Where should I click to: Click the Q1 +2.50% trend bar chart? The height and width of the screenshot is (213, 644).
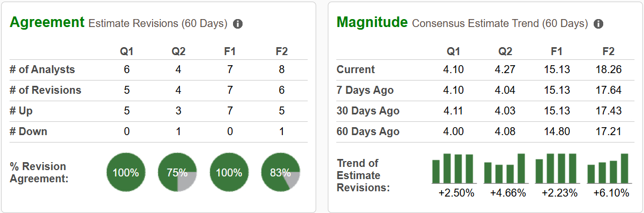pyautogui.click(x=453, y=168)
